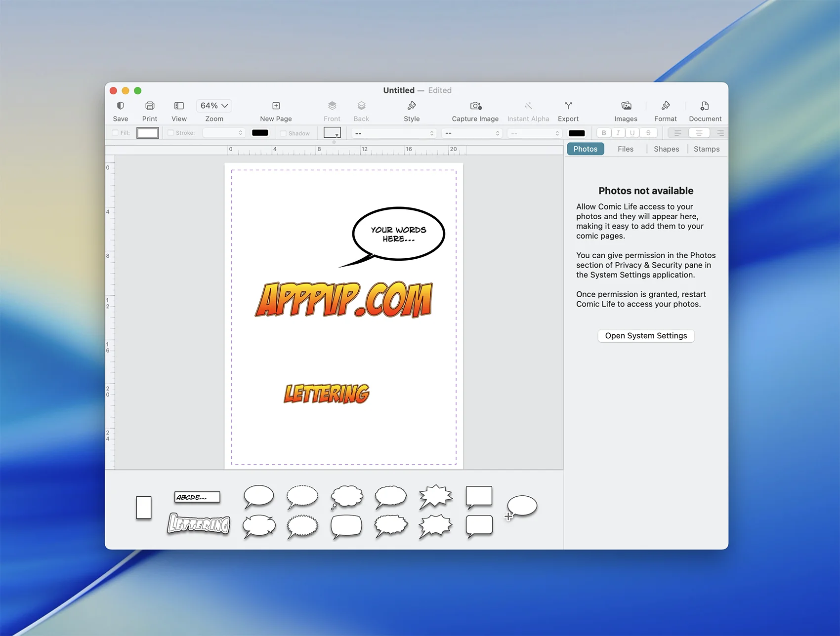Open the Document settings icon
This screenshot has width=840, height=636.
point(705,106)
